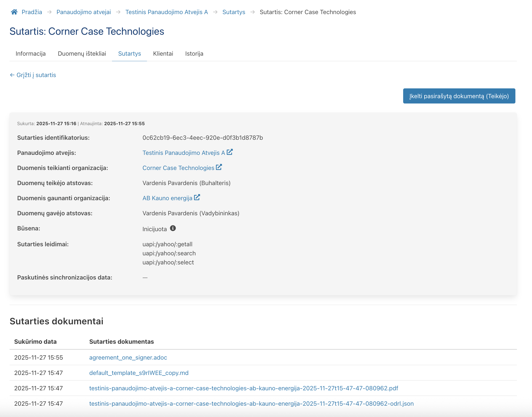
Task: Open Panaudojimo atvejai breadcrumb link
Action: [84, 12]
